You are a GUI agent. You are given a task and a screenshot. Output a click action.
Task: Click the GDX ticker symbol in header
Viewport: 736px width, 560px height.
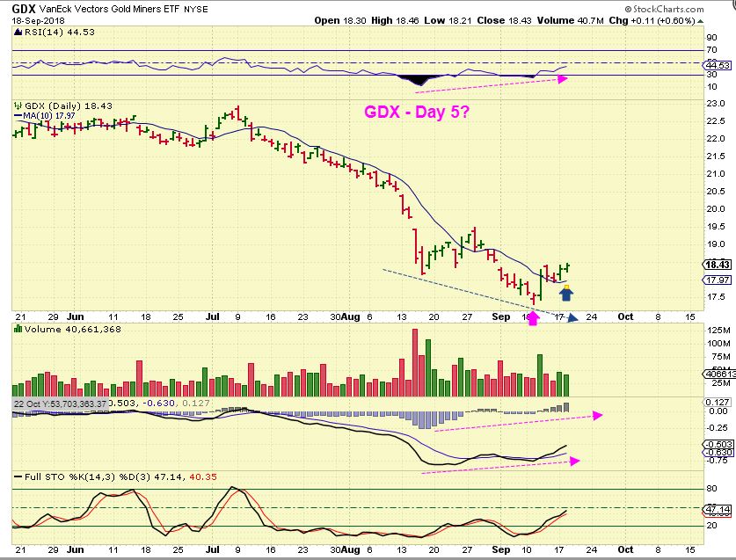click(x=24, y=9)
